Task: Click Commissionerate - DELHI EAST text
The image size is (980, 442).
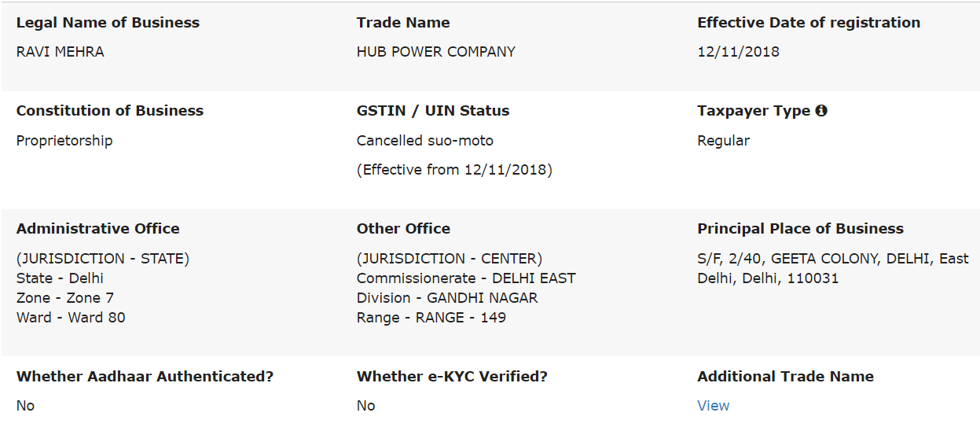Action: [x=465, y=278]
